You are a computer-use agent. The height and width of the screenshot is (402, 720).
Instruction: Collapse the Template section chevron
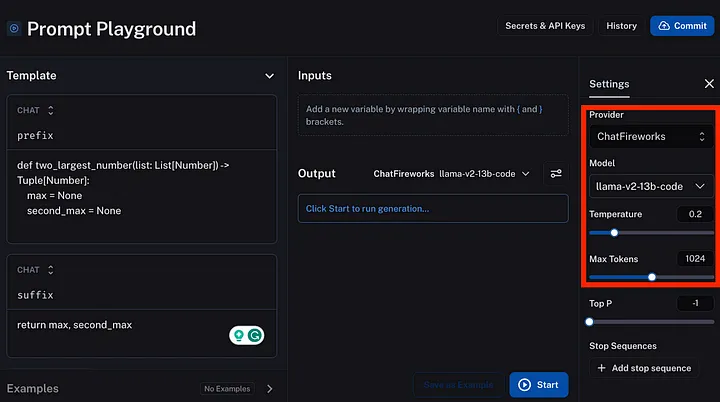tap(269, 75)
